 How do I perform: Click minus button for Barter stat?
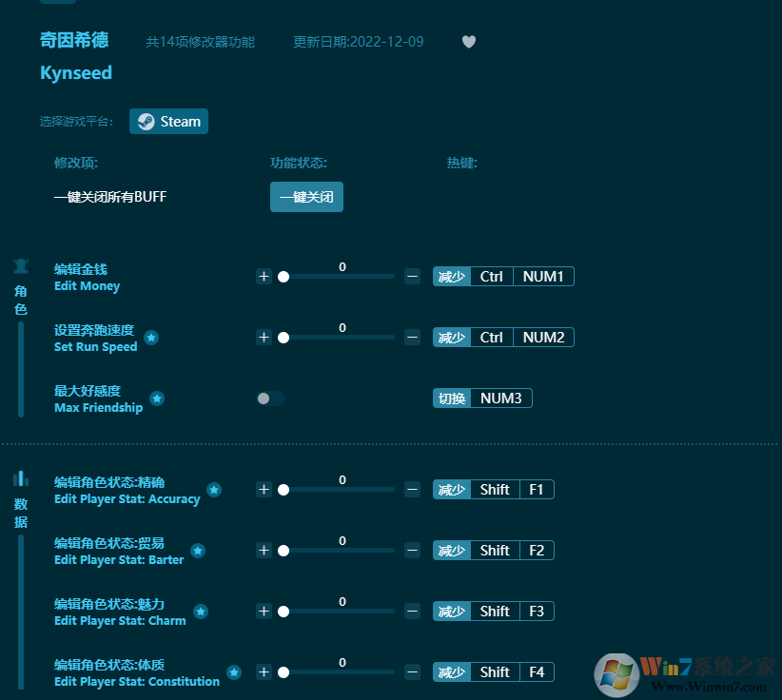tap(413, 550)
